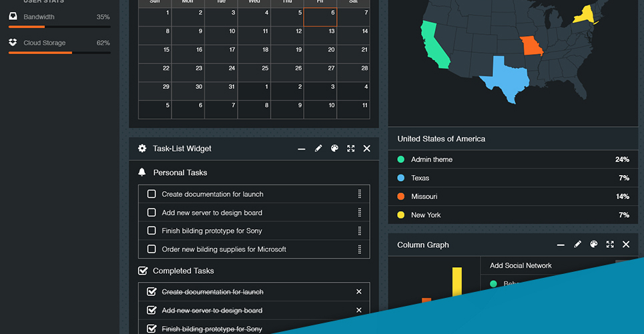Remove completed 'Create documentation for launch' with X
Screen dimensions: 644x334
pos(359,292)
